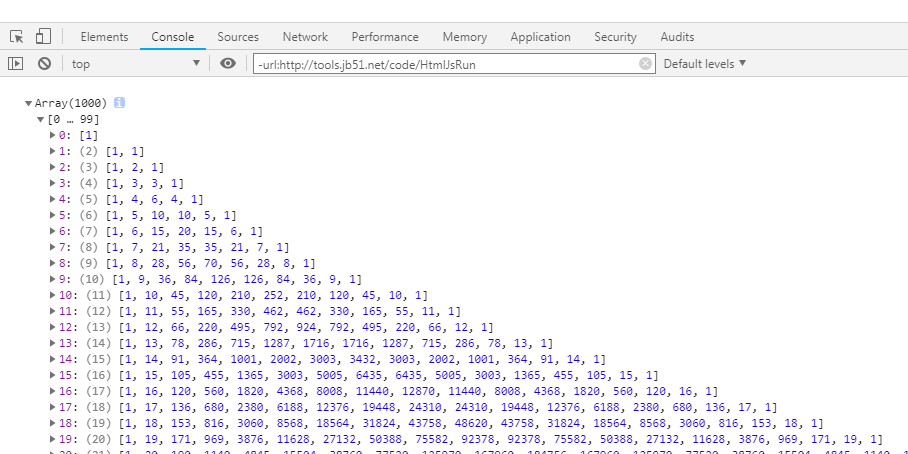Expand row 17 with eighteen elements
Screen dimensions: 908x454
pyautogui.click(x=53, y=407)
